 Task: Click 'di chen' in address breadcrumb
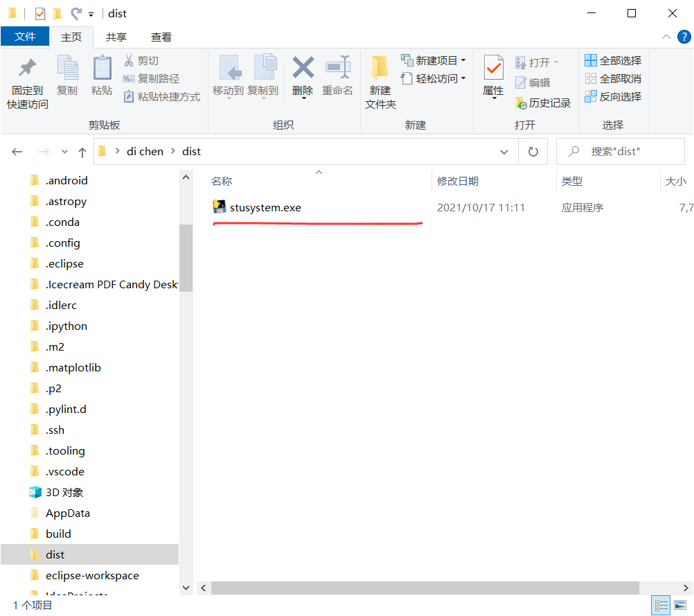145,152
